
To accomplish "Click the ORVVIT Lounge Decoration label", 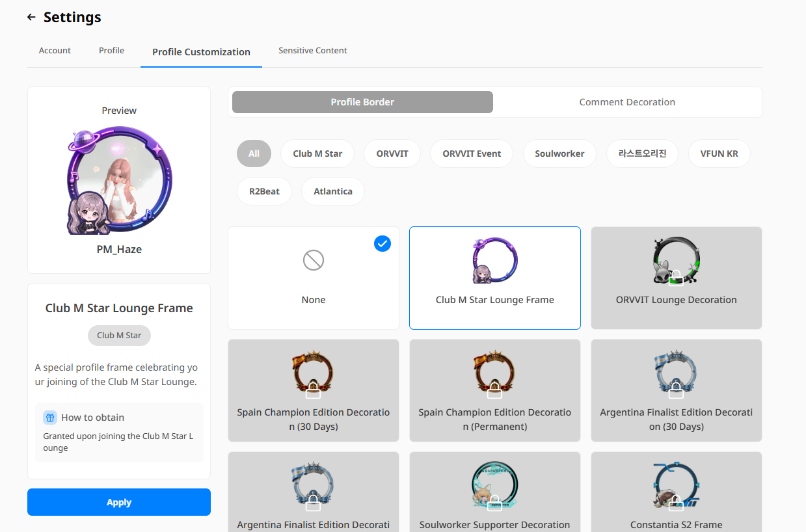I will click(x=677, y=300).
